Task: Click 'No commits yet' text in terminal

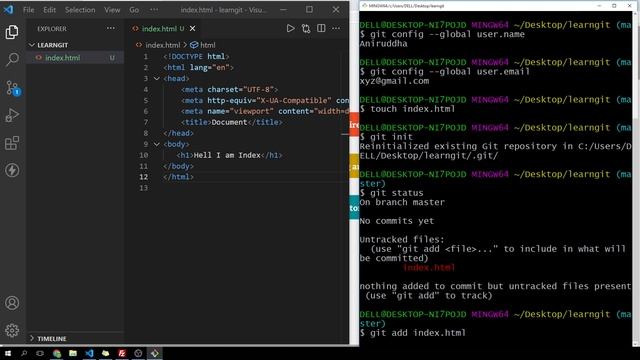Action: tap(397, 221)
